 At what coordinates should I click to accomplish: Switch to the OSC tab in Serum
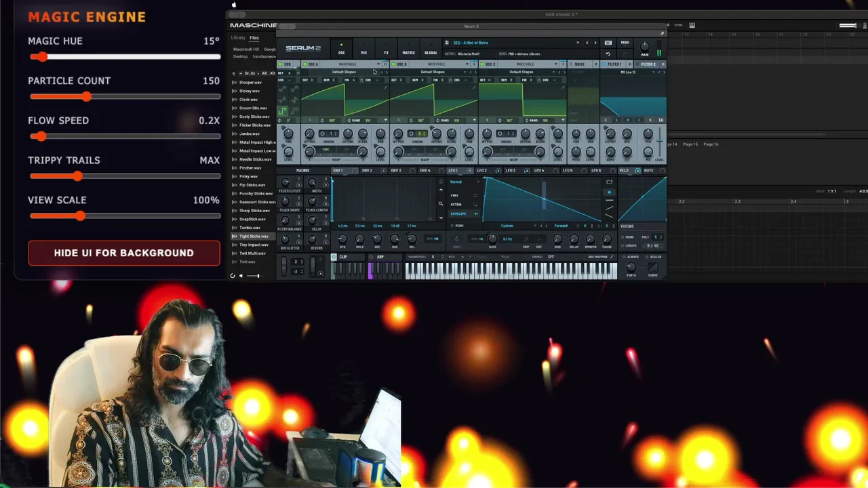(342, 49)
